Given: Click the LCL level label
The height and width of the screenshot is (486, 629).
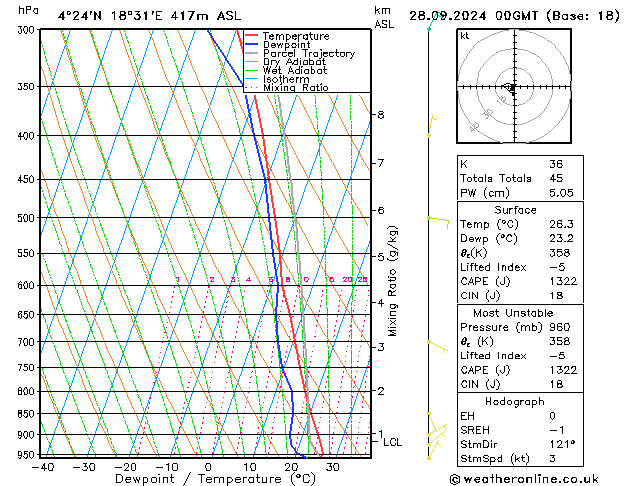Looking at the screenshot, I should (x=392, y=442).
